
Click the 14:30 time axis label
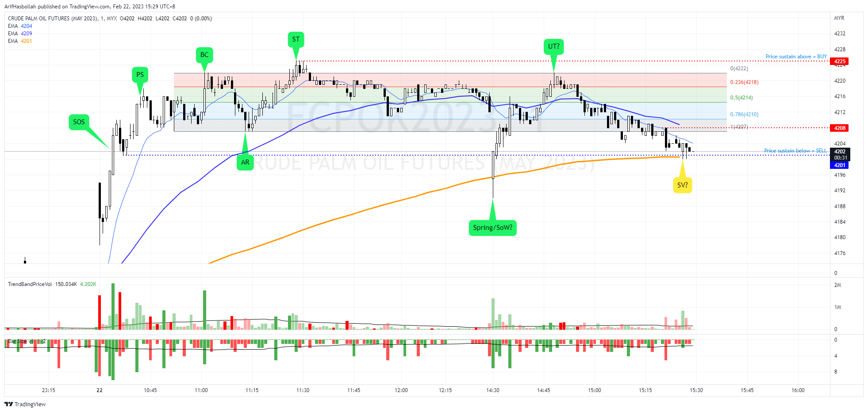point(493,390)
